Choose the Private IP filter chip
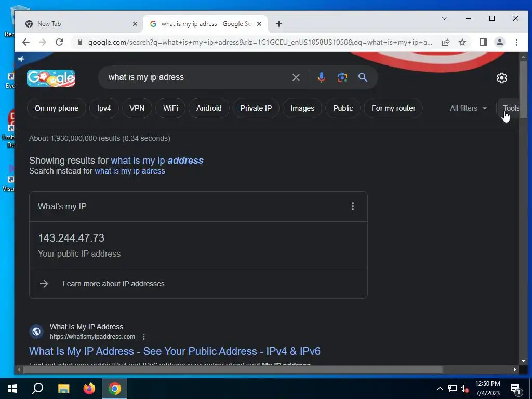Screen dimensions: 532x399 click(x=256, y=108)
